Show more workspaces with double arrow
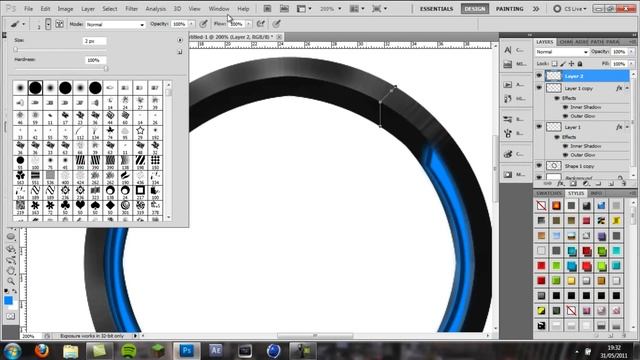 click(x=536, y=9)
